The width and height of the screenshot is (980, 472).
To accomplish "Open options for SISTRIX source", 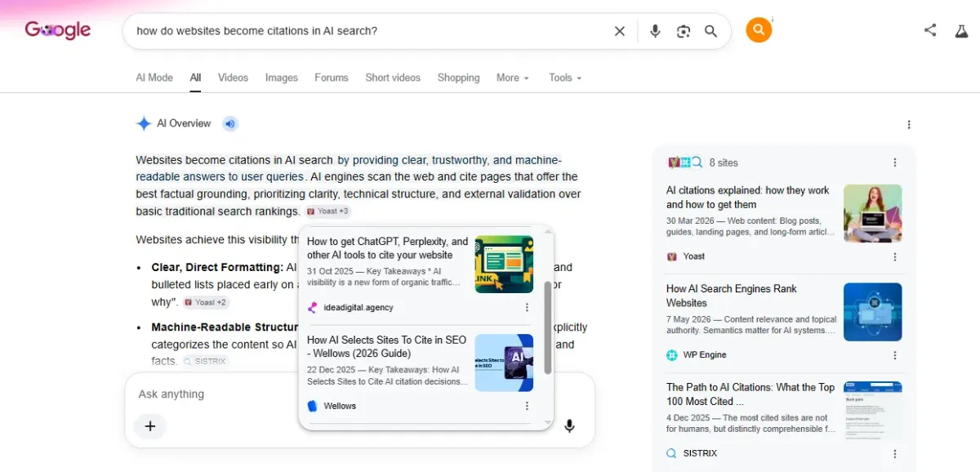I will [x=895, y=454].
